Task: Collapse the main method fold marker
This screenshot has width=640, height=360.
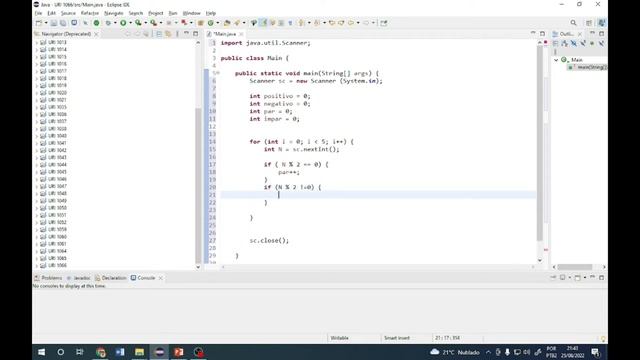Action: [218, 73]
